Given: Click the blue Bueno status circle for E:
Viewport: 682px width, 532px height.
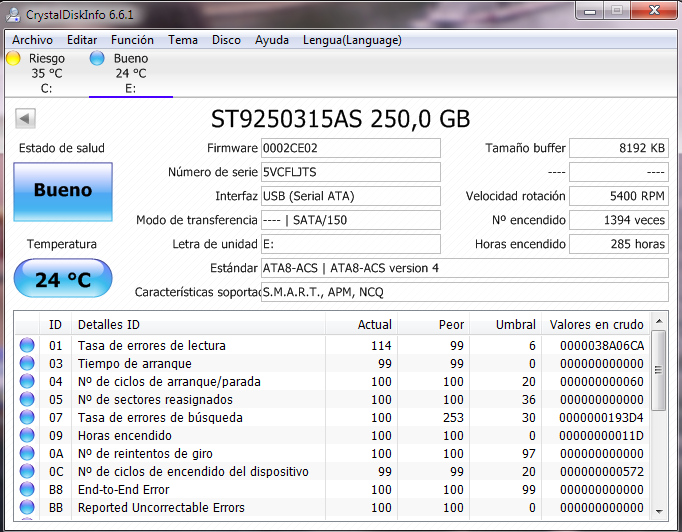Looking at the screenshot, I should [97, 58].
